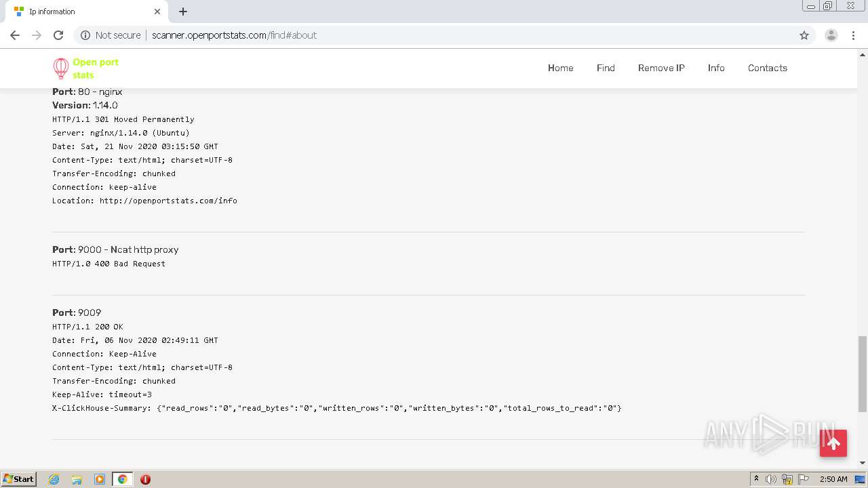The width and height of the screenshot is (868, 488).
Task: Open the Contacts nav item
Action: [x=768, y=68]
